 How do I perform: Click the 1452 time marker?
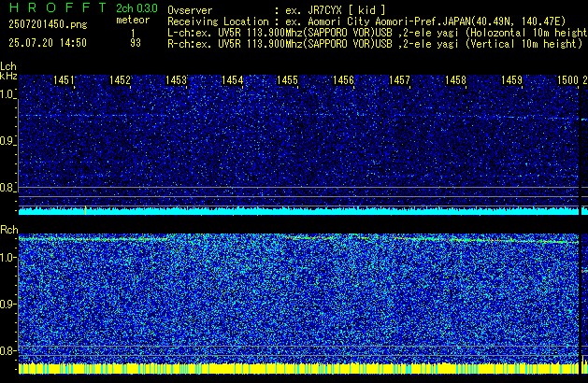coord(120,80)
